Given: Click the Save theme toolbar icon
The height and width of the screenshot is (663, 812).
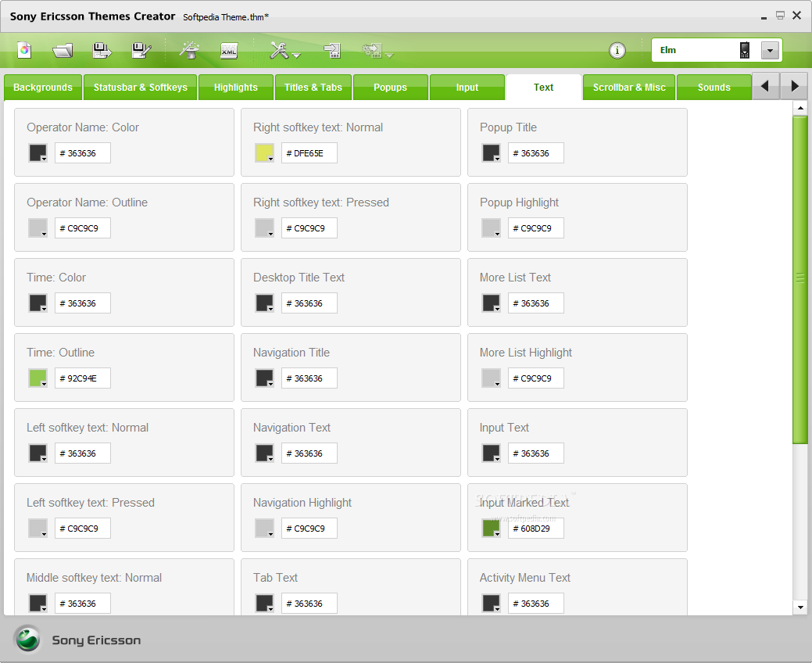Looking at the screenshot, I should 102,50.
